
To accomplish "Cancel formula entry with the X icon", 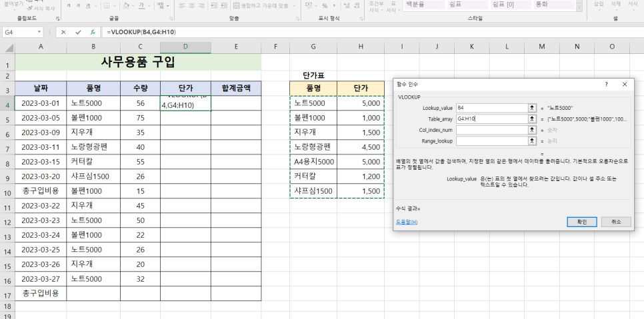I will pos(63,32).
